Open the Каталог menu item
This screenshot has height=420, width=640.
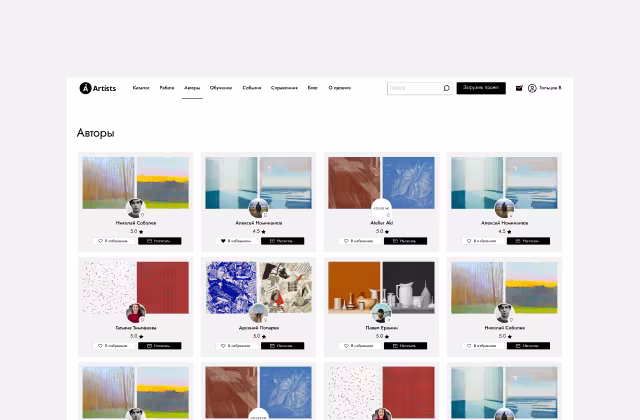tap(141, 88)
